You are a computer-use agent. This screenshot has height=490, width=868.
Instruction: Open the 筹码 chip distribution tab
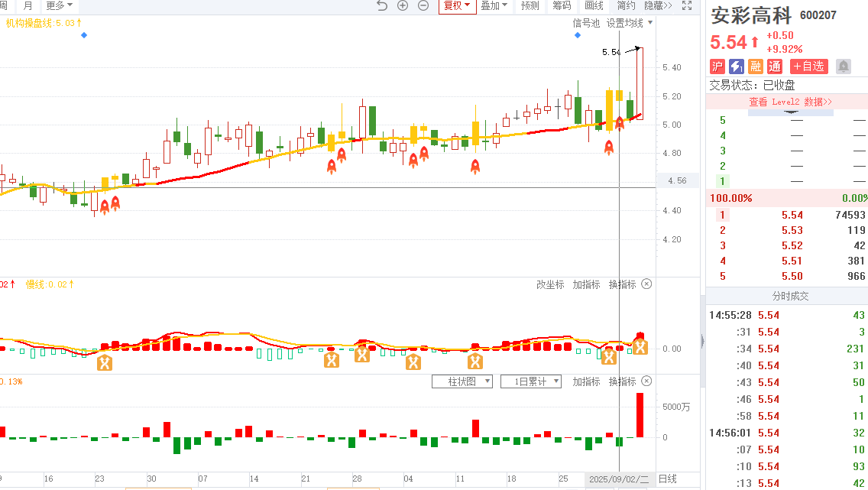[x=562, y=5]
